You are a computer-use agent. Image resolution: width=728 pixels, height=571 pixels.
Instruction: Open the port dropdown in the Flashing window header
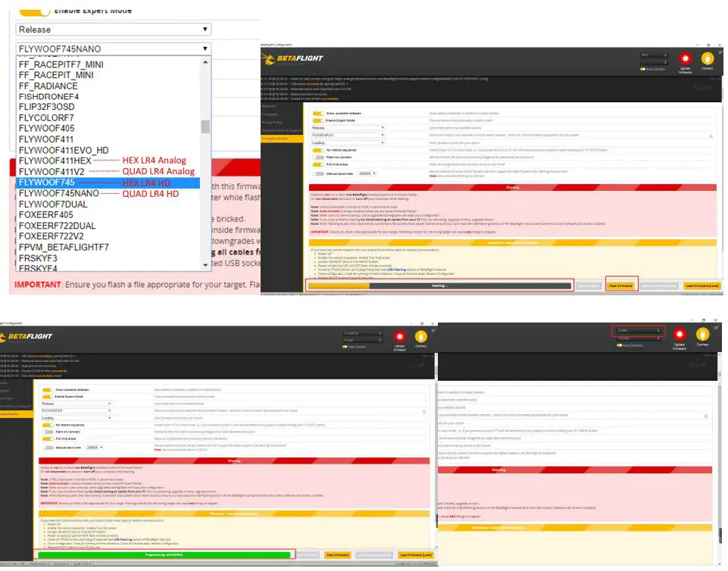click(x=654, y=55)
